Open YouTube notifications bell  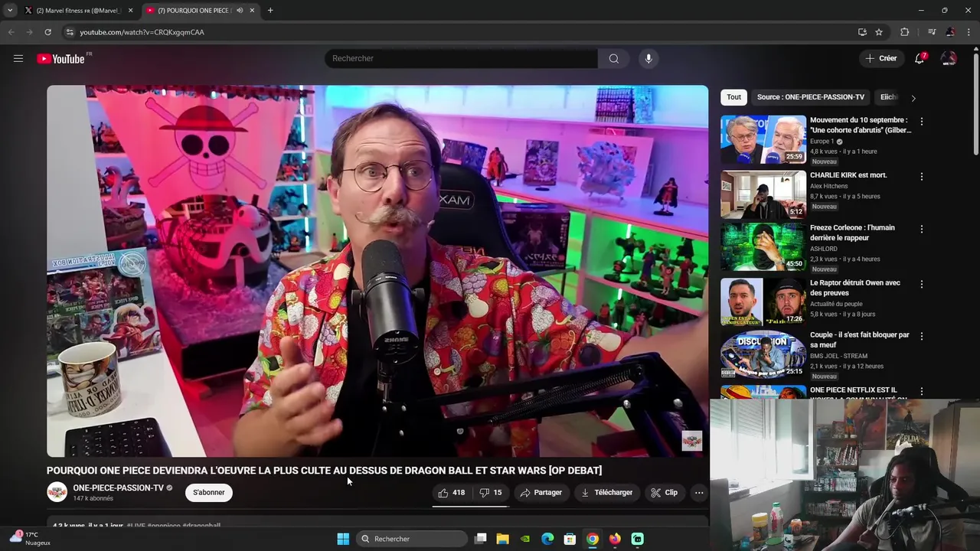[x=920, y=58]
